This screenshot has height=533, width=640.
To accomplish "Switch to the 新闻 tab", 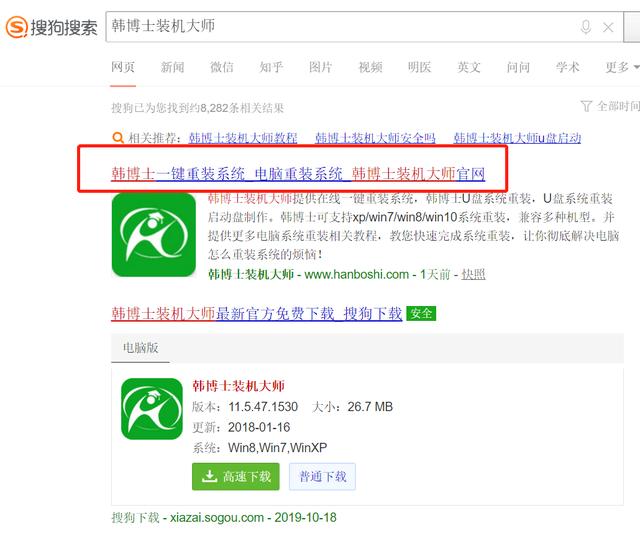I will [x=172, y=67].
